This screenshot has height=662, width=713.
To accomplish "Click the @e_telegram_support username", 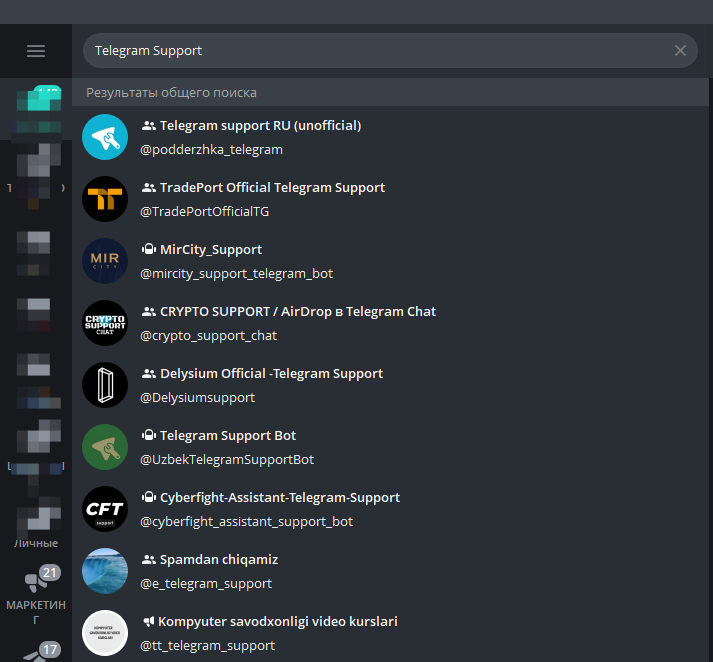I will click(x=206, y=583).
